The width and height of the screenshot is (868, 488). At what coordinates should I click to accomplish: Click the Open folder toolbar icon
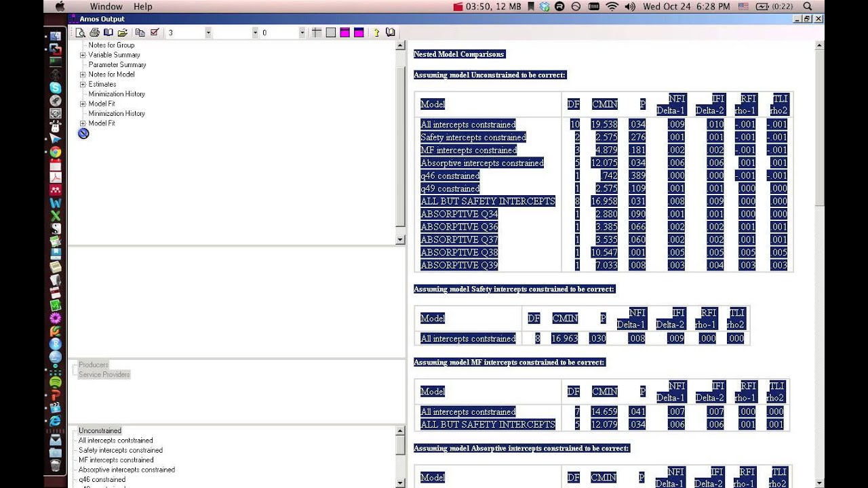[x=122, y=33]
